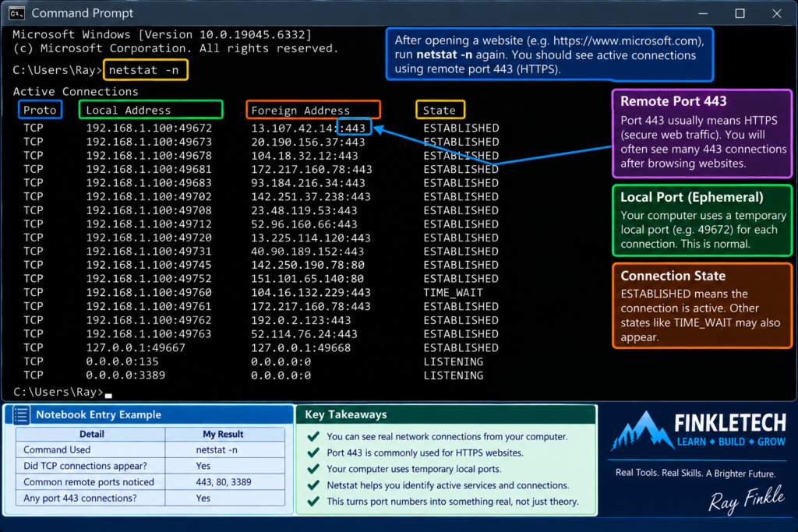Click foreign address 93.184.216.34:443
Screen dimensions: 798x532
click(x=308, y=183)
